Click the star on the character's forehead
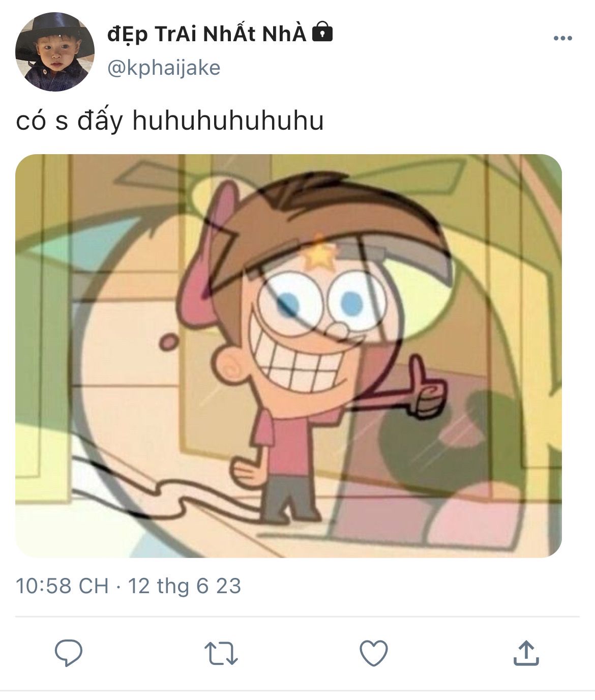The height and width of the screenshot is (700, 595). (319, 256)
